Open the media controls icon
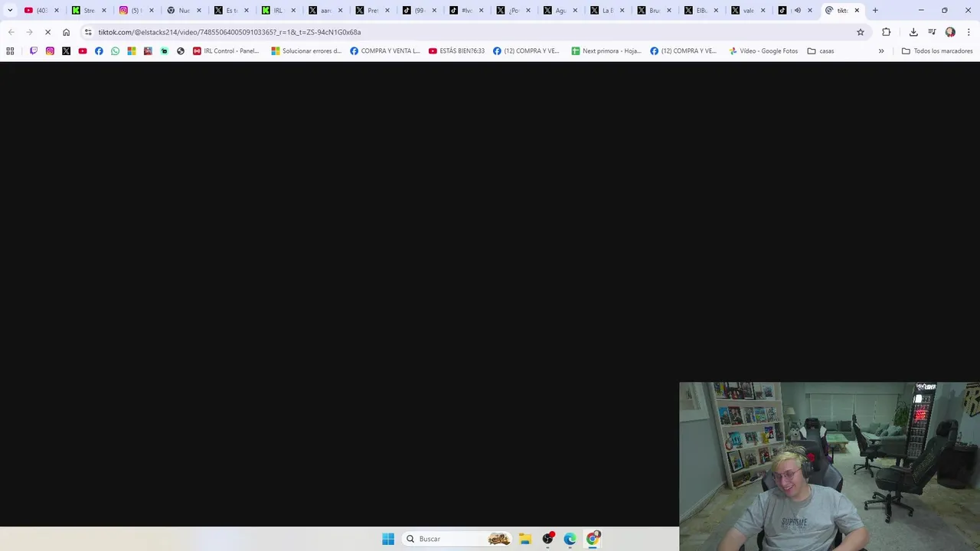The height and width of the screenshot is (551, 980). pyautogui.click(x=932, y=32)
